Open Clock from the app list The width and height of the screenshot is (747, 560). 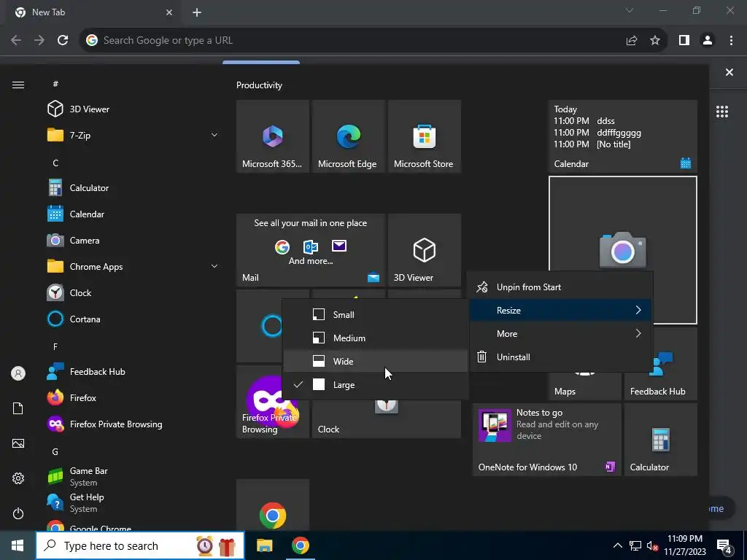click(x=133, y=293)
